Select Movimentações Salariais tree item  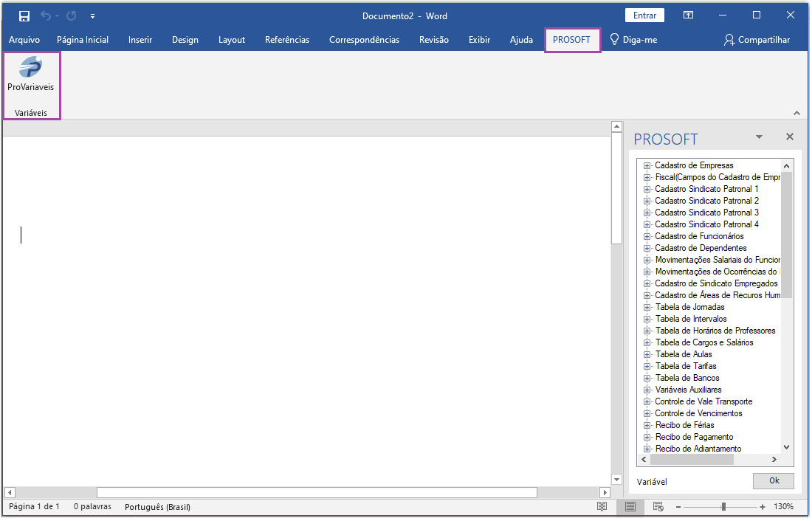(718, 260)
